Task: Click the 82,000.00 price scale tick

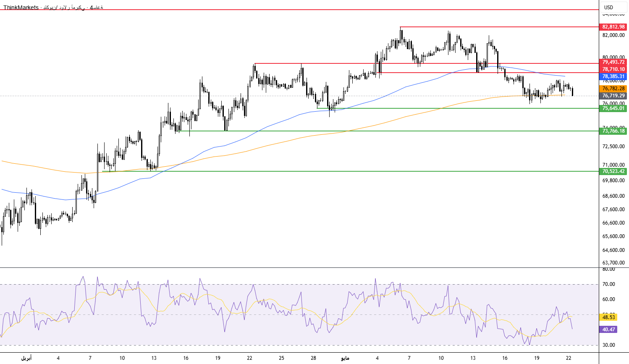Action: (613, 35)
